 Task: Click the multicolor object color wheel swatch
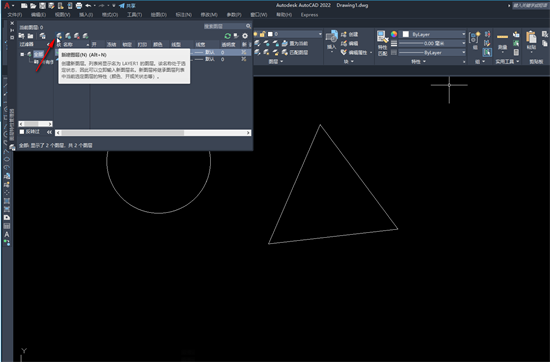(394, 34)
